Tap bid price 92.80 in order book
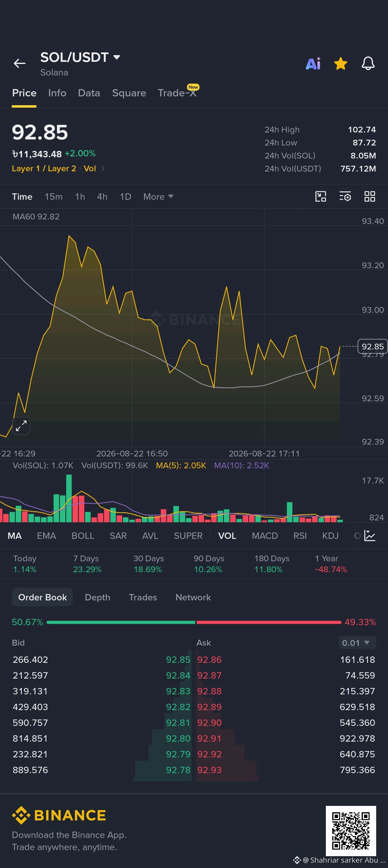This screenshot has width=388, height=868. pyautogui.click(x=178, y=739)
